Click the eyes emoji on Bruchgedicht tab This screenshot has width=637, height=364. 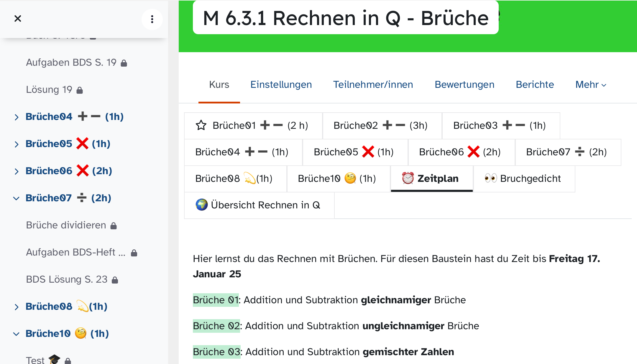(x=491, y=178)
